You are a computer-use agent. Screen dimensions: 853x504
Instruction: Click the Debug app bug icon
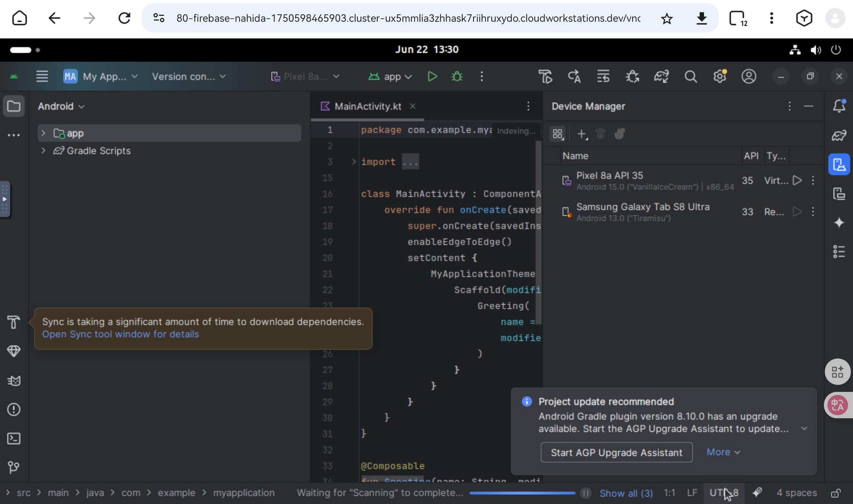click(x=457, y=76)
